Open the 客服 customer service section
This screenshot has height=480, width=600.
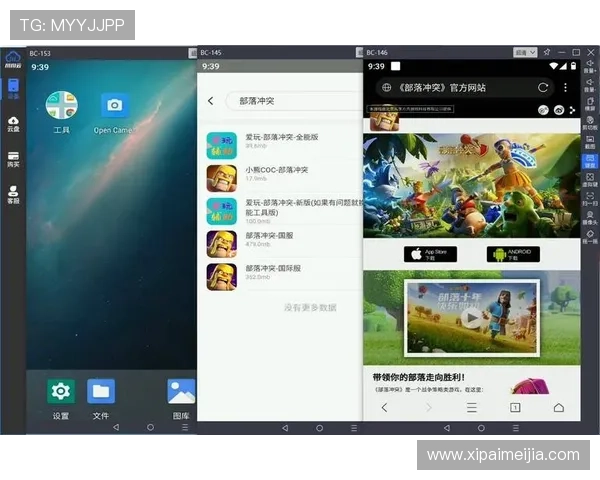13,194
